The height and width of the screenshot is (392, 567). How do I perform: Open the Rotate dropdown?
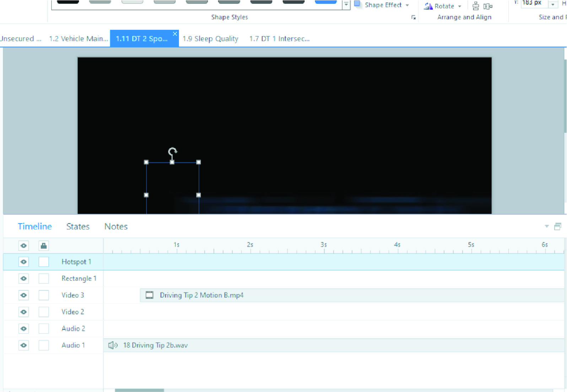pos(459,6)
